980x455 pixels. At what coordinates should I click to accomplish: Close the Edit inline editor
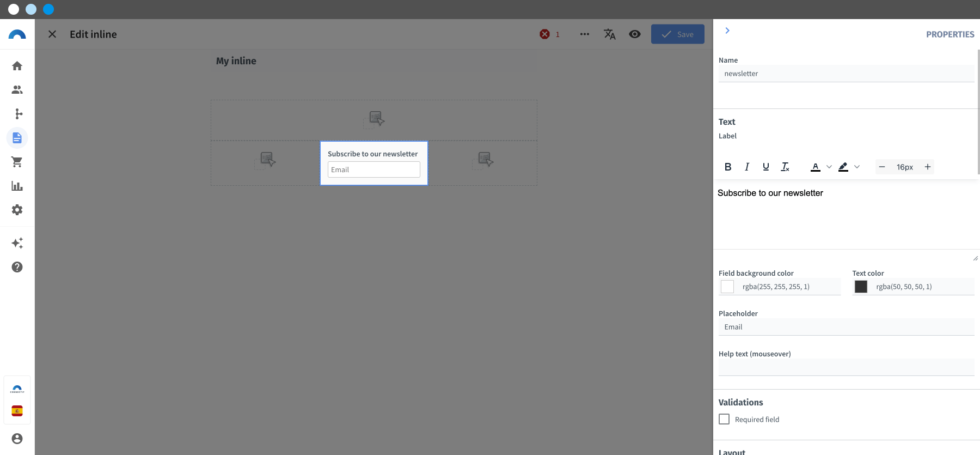pyautogui.click(x=52, y=34)
